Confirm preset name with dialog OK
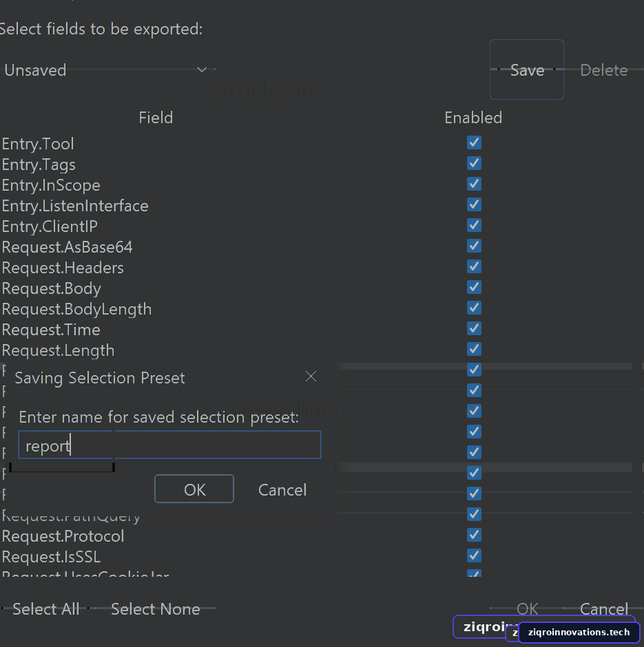 pyautogui.click(x=194, y=489)
